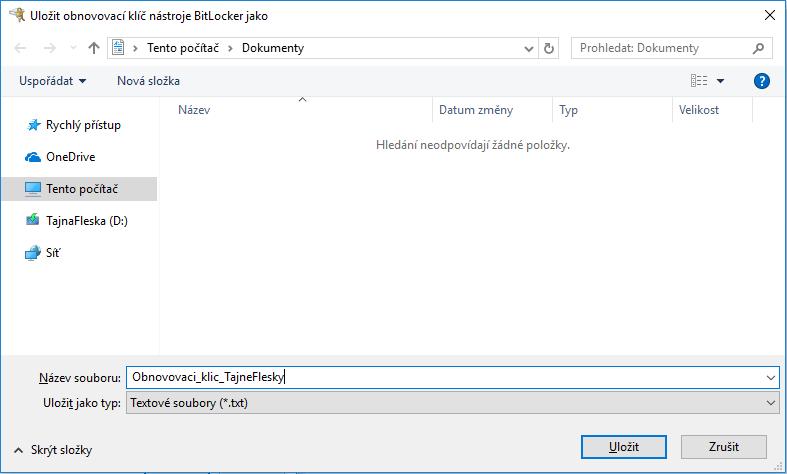
Task: Go forward using the right arrow
Action: pos(50,48)
